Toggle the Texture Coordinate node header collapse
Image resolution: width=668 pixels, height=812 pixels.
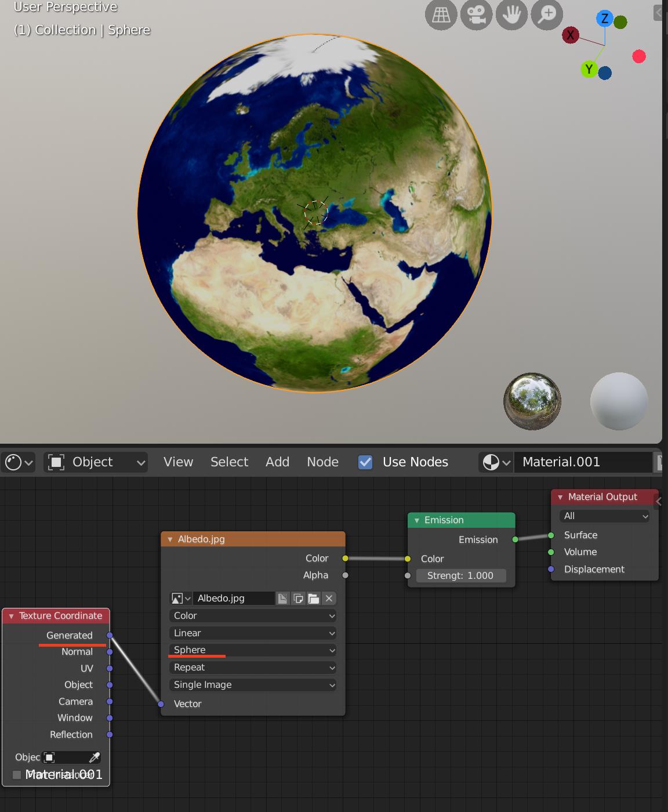pyautogui.click(x=10, y=615)
